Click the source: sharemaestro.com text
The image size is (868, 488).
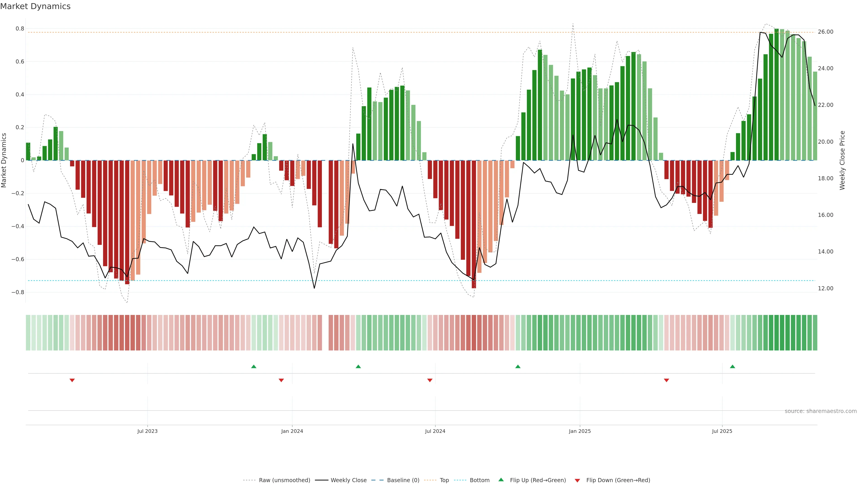[821, 411]
